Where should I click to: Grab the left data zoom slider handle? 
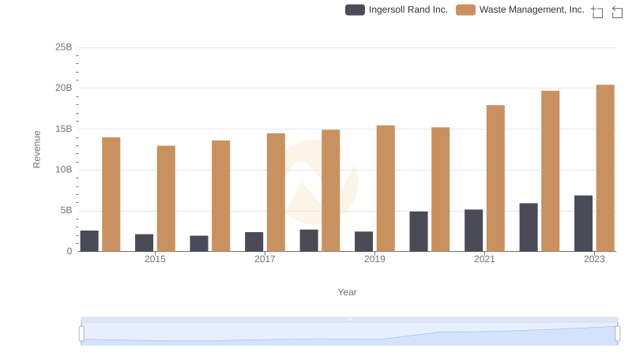pos(81,334)
